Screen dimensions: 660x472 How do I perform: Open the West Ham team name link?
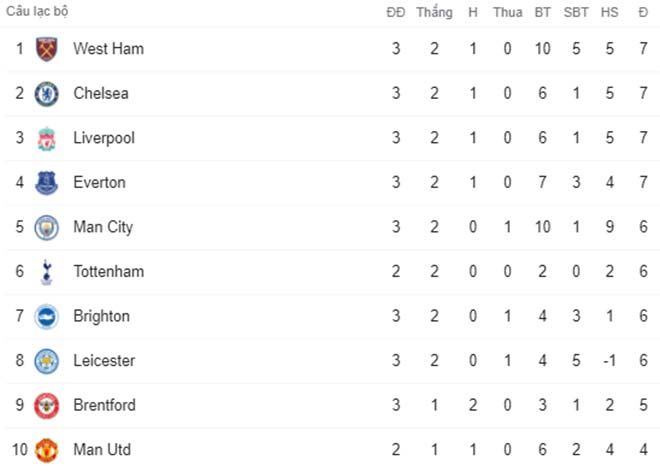[108, 49]
